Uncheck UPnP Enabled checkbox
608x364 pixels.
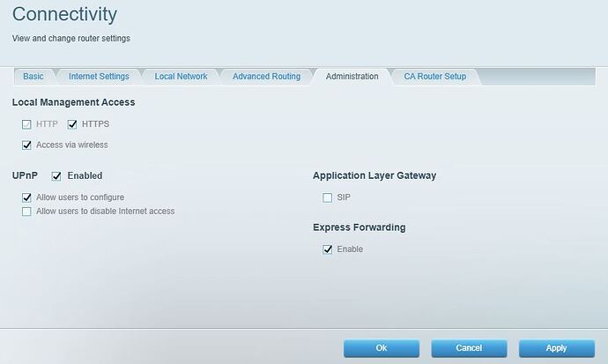tap(56, 176)
